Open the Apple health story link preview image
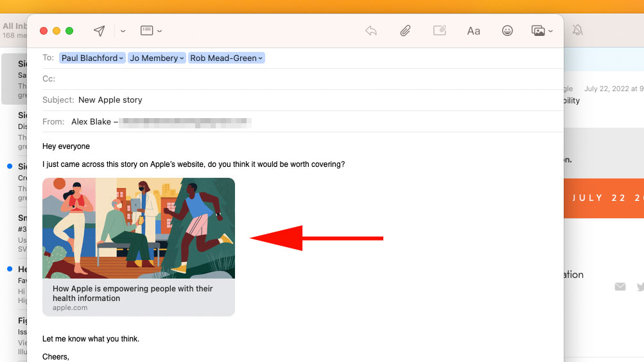This screenshot has width=644, height=362. pos(139,228)
